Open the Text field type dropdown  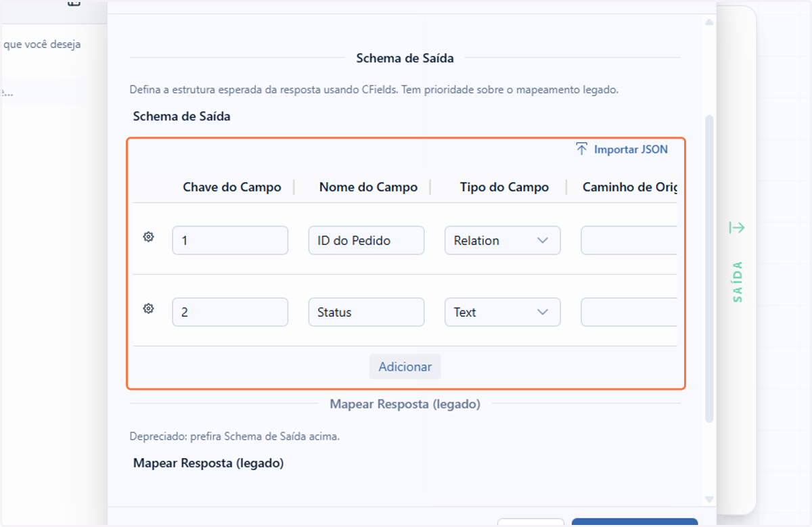(502, 312)
